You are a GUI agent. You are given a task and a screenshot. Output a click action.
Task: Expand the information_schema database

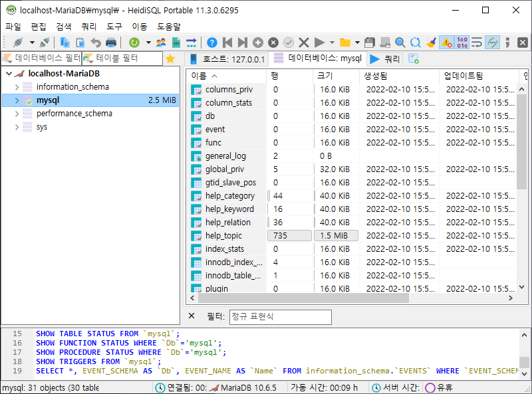(17, 87)
